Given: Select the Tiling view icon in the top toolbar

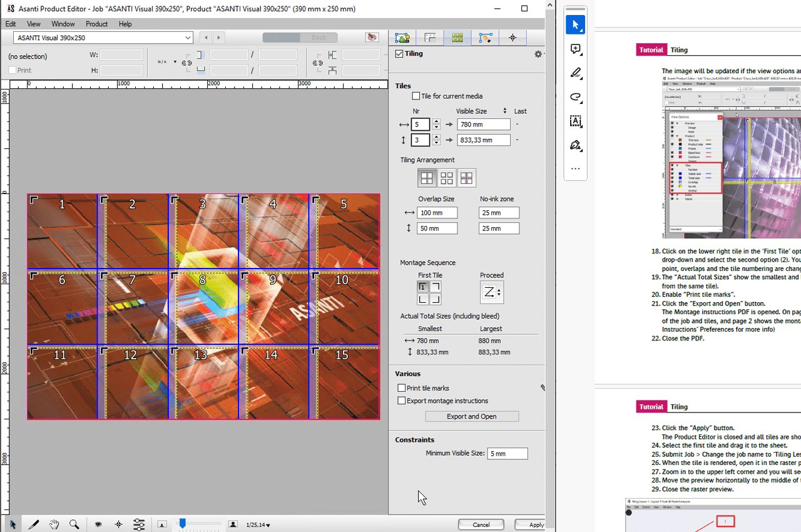Looking at the screenshot, I should pos(457,38).
